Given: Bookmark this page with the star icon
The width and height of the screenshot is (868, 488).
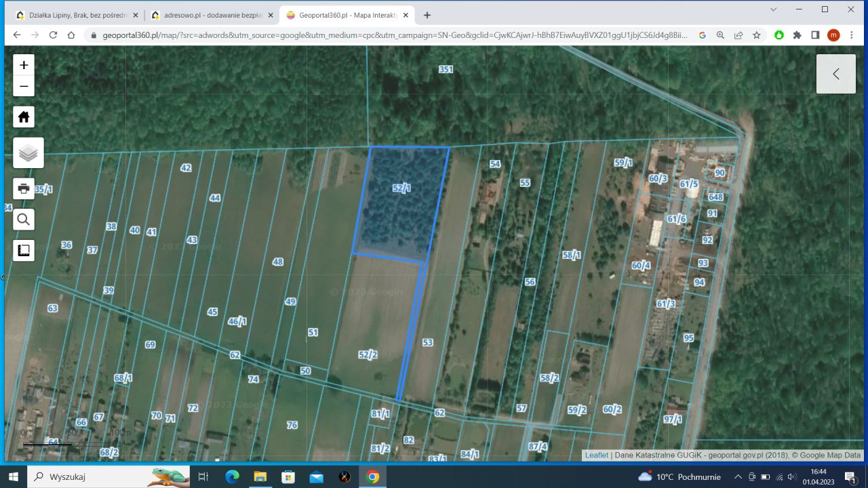Looking at the screenshot, I should click(x=757, y=35).
